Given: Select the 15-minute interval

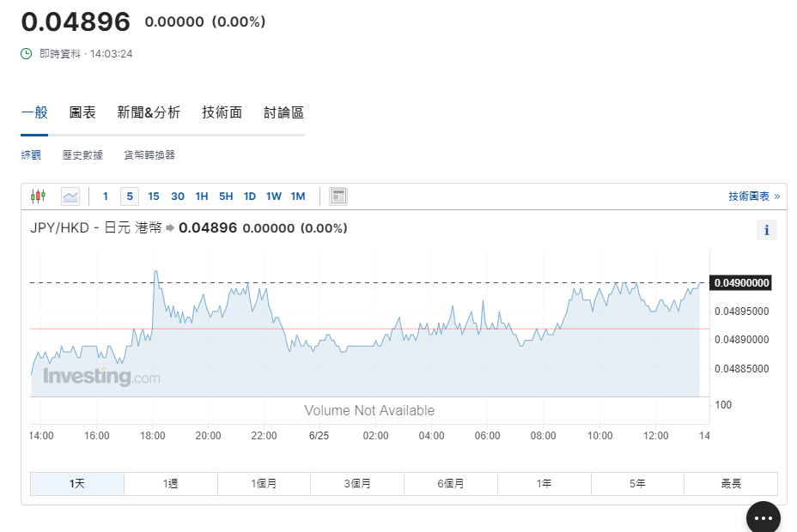Looking at the screenshot, I should coord(154,196).
